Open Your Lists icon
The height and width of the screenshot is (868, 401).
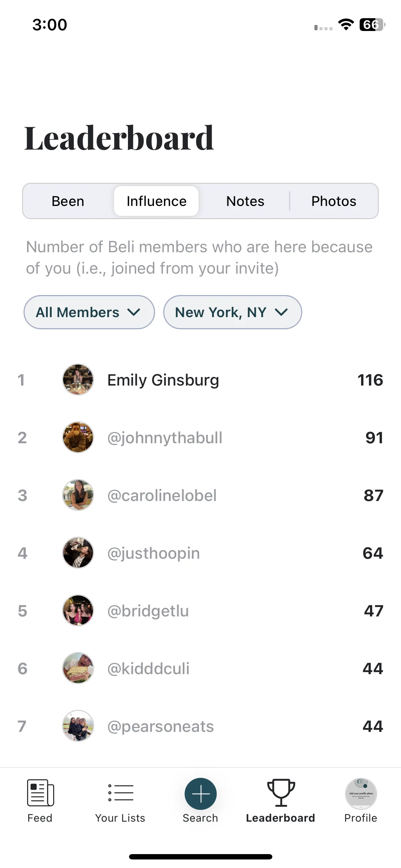point(120,793)
